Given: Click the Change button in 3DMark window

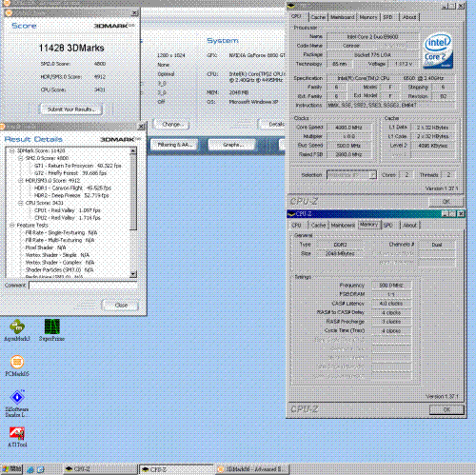Looking at the screenshot, I should point(171,125).
